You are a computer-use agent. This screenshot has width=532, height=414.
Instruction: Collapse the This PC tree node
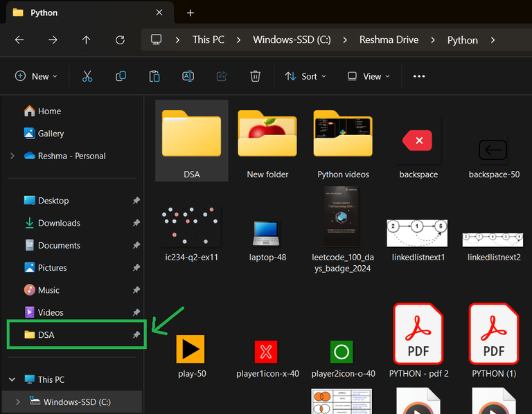(12, 379)
